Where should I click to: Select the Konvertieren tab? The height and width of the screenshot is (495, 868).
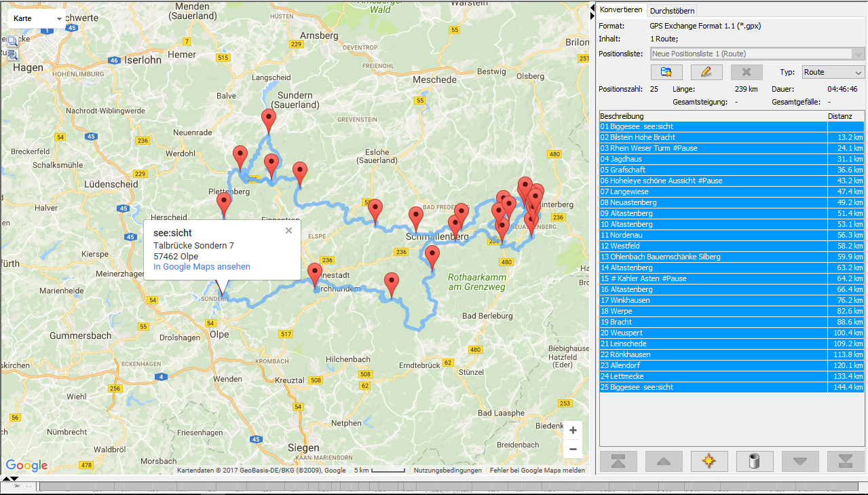point(620,10)
